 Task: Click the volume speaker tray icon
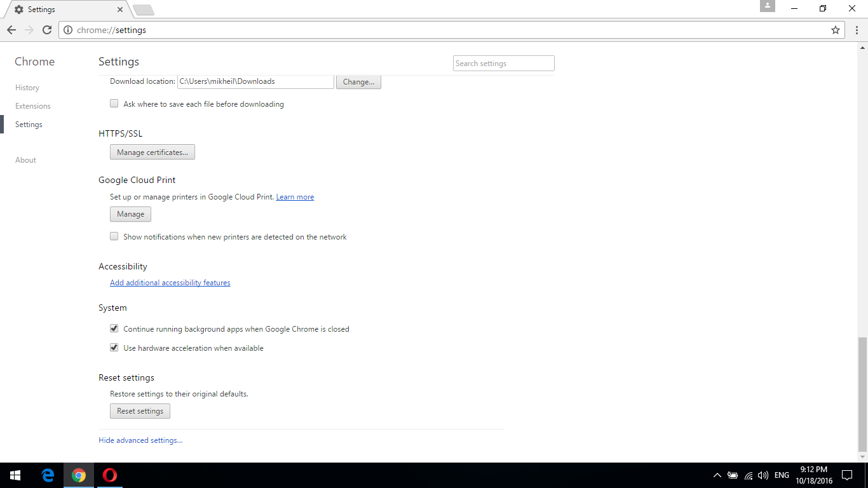[763, 475]
